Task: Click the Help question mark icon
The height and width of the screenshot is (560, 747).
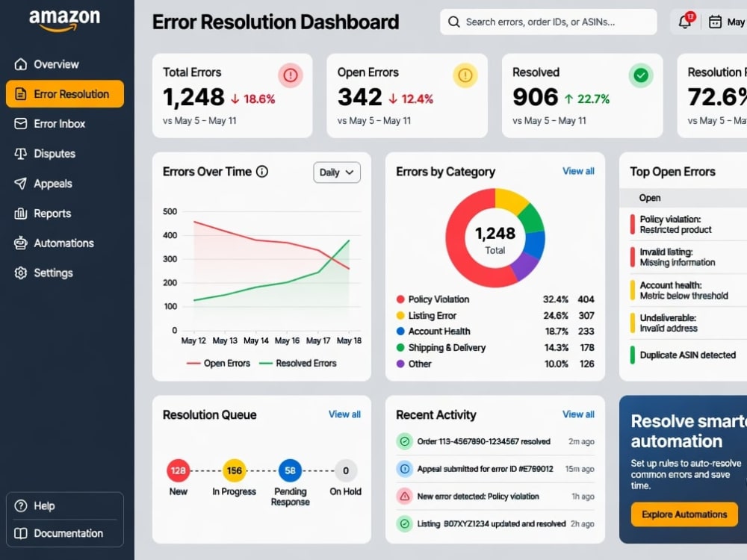Action: coord(20,505)
